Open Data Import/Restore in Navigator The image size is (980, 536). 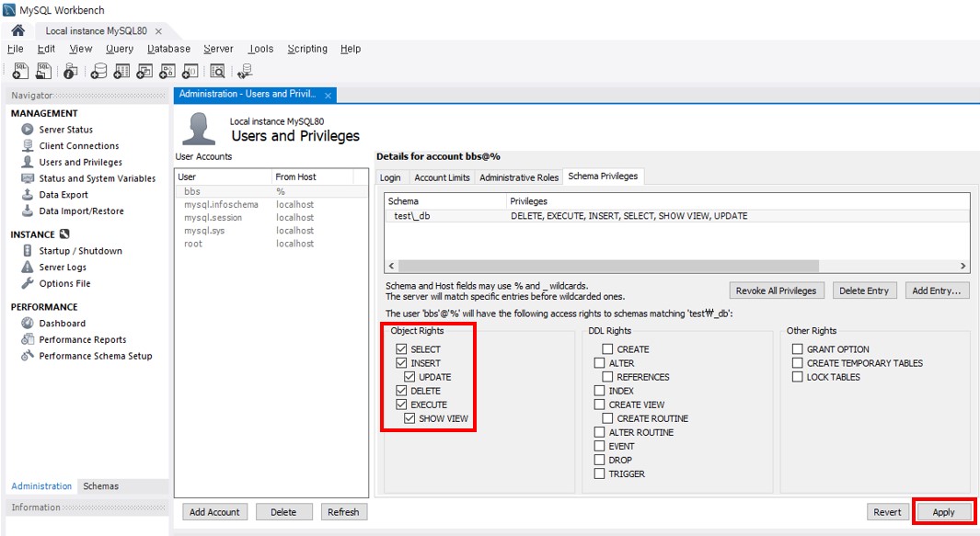(x=81, y=211)
